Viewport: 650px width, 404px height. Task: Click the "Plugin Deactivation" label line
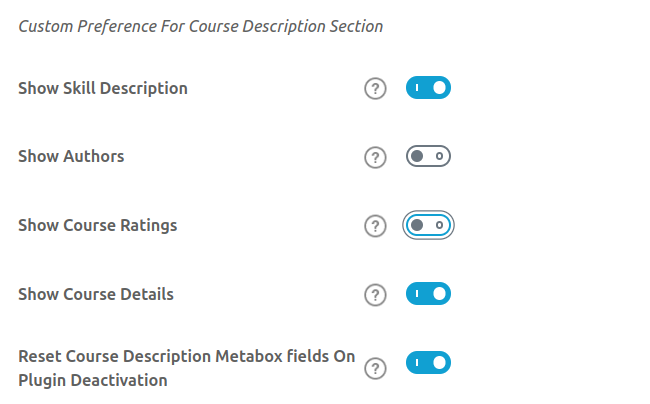(93, 380)
